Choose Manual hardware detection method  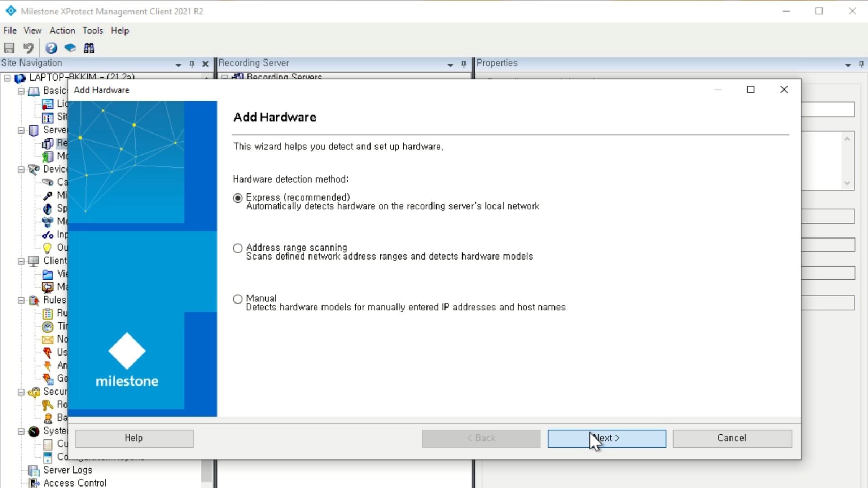pyautogui.click(x=237, y=299)
